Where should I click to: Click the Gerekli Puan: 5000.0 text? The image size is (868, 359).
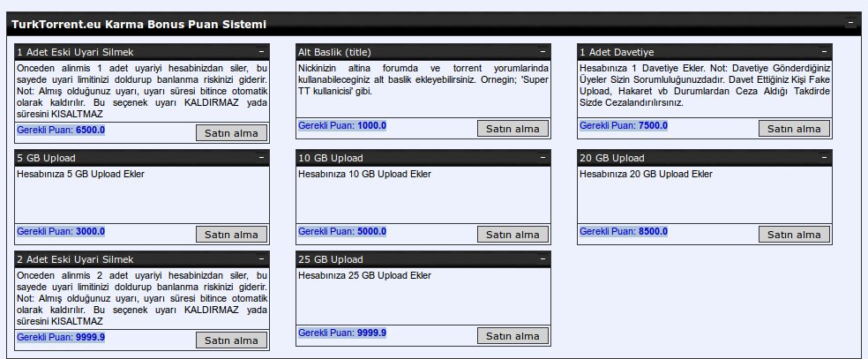342,231
